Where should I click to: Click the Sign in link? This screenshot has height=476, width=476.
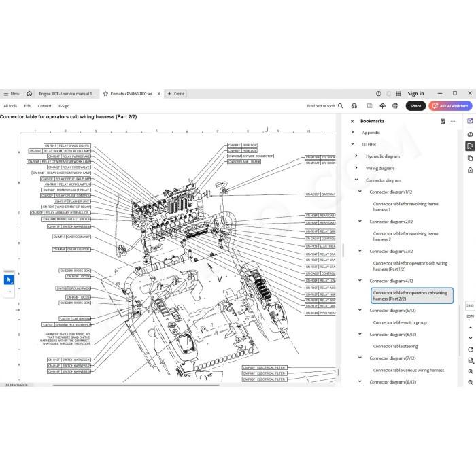415,94
